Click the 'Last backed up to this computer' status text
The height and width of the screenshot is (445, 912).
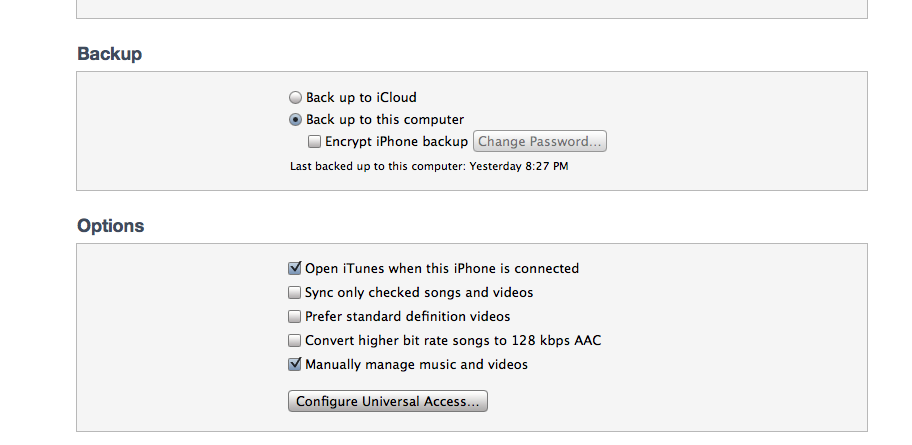[x=429, y=166]
